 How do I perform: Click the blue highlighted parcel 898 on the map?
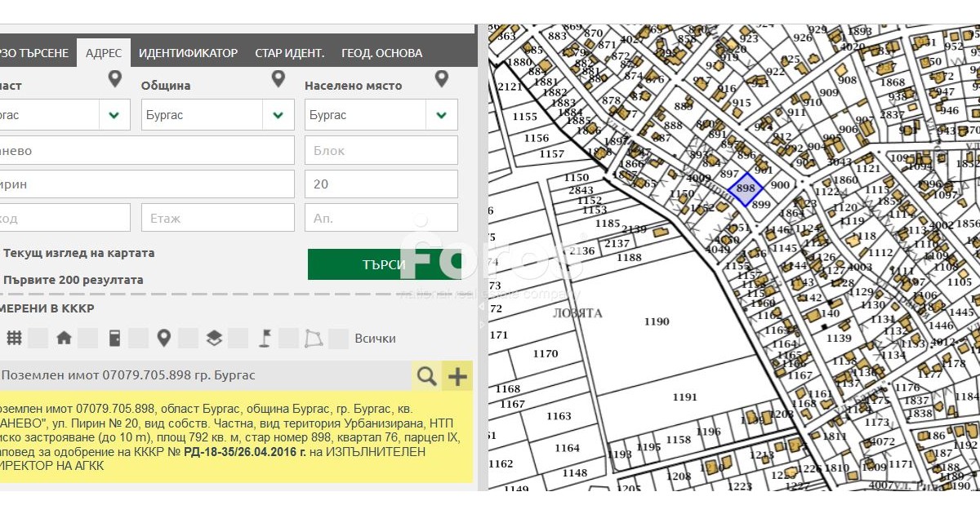(745, 188)
